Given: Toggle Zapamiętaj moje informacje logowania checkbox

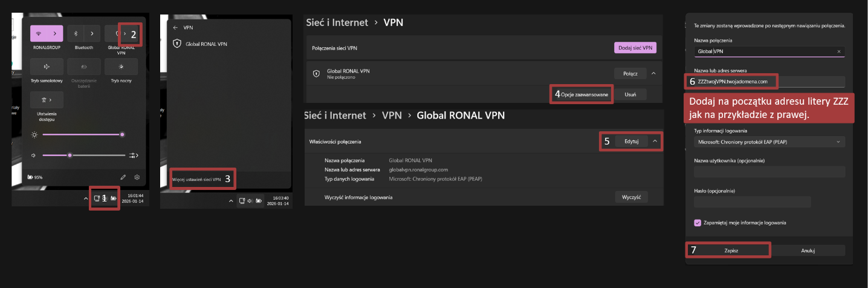Looking at the screenshot, I should [x=698, y=223].
